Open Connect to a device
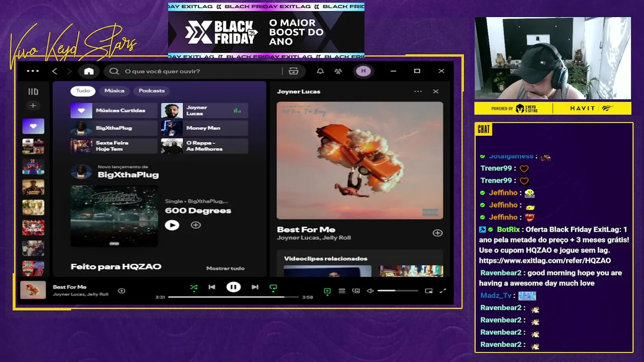 tap(356, 291)
